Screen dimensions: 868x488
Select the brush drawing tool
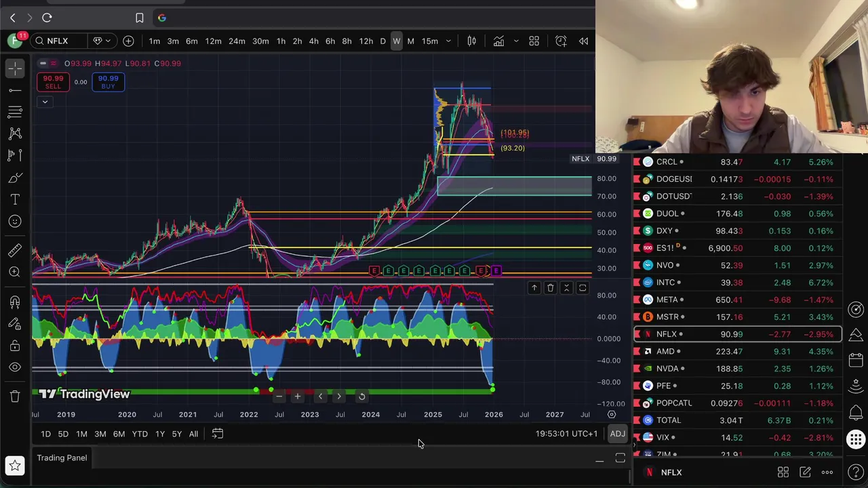click(15, 178)
